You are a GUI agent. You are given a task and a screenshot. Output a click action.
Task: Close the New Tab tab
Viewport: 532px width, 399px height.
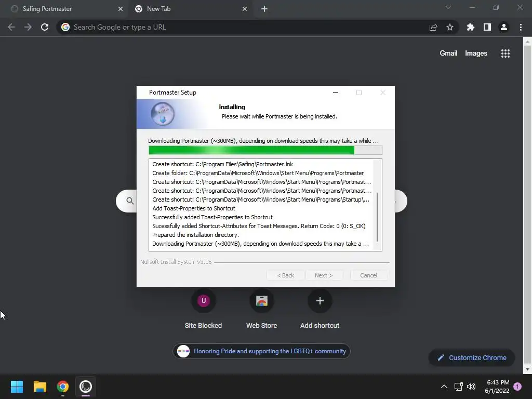pos(245,9)
